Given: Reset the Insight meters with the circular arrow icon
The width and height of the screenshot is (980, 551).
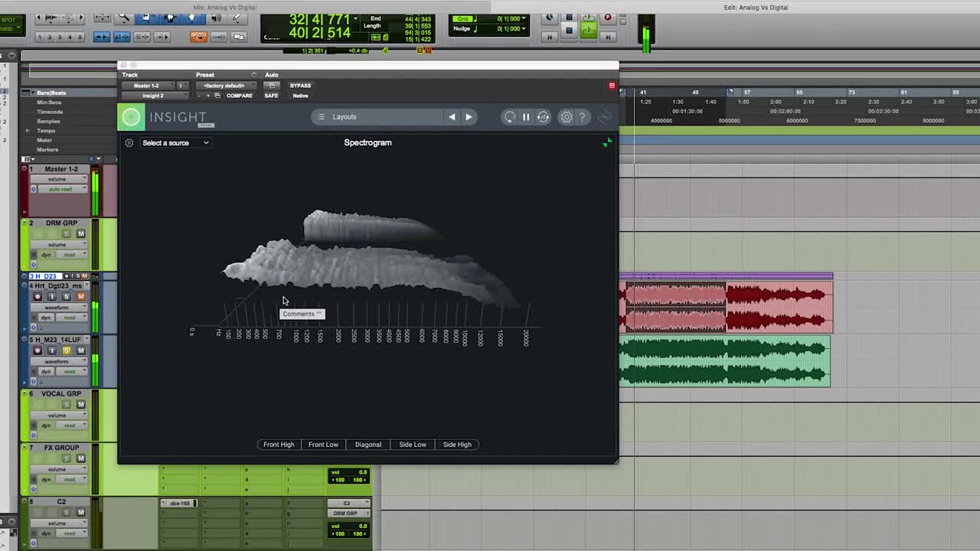Looking at the screenshot, I should tap(509, 117).
